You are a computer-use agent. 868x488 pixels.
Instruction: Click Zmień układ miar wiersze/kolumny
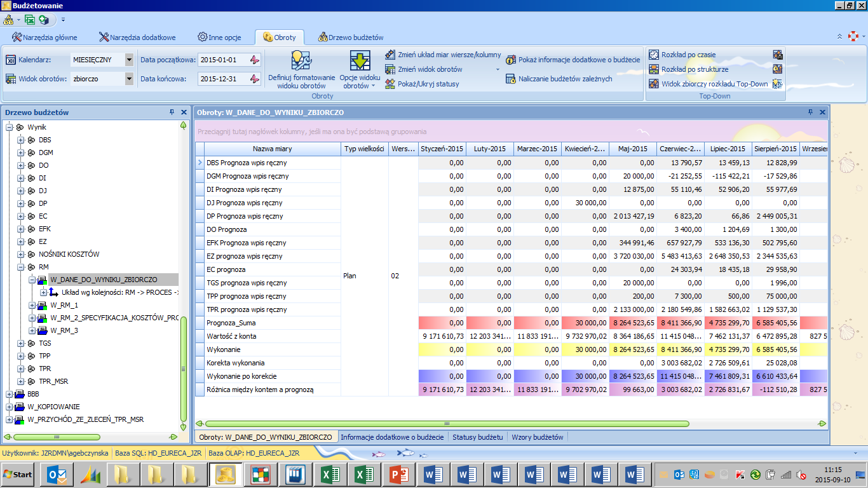point(443,55)
